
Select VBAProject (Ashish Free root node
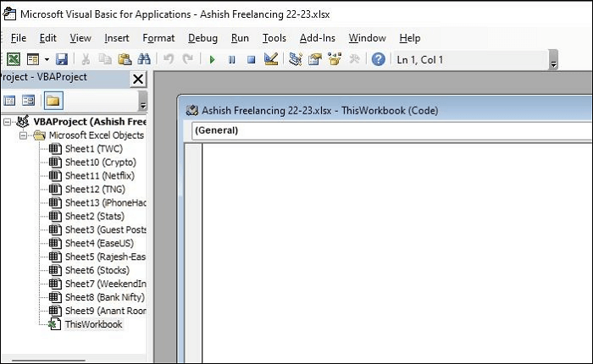(90, 122)
